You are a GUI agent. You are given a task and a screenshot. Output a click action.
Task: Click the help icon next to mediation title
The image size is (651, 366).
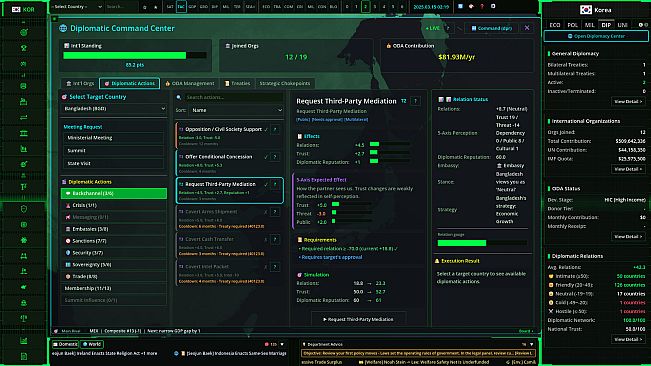[x=415, y=101]
